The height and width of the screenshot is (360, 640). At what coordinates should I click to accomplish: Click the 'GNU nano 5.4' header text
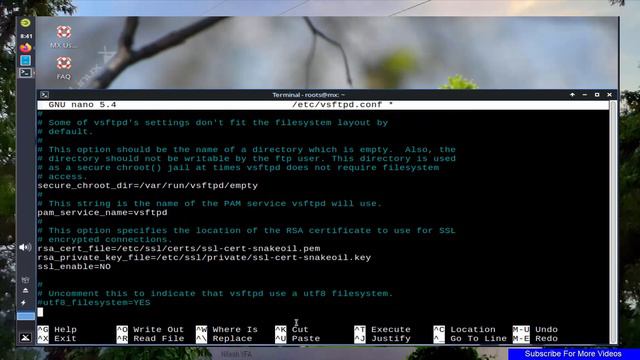[x=82, y=105]
